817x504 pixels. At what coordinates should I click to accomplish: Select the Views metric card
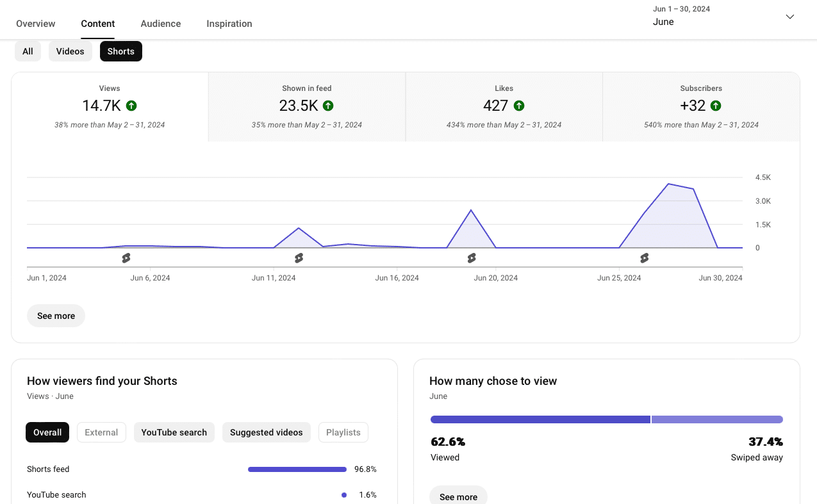tap(110, 106)
